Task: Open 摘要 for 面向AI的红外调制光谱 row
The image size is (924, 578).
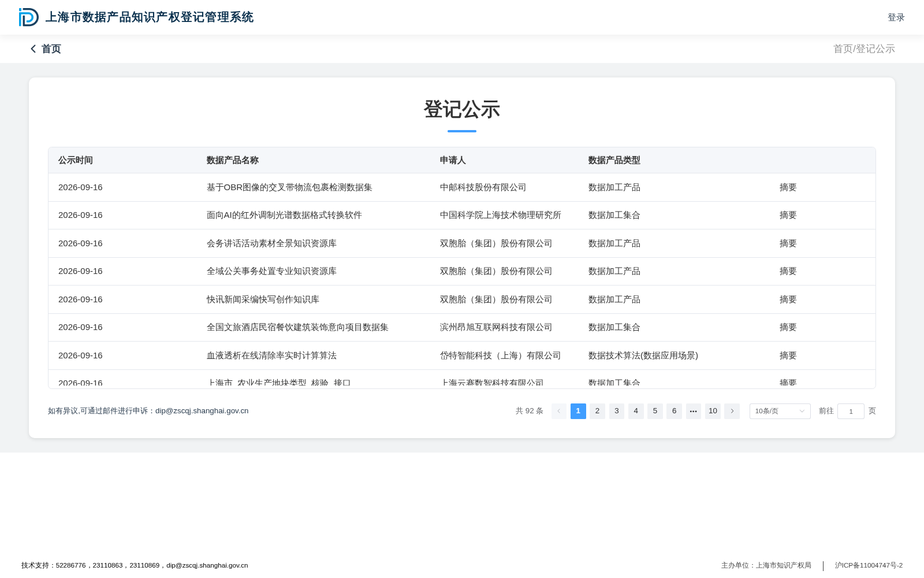Action: pos(788,215)
